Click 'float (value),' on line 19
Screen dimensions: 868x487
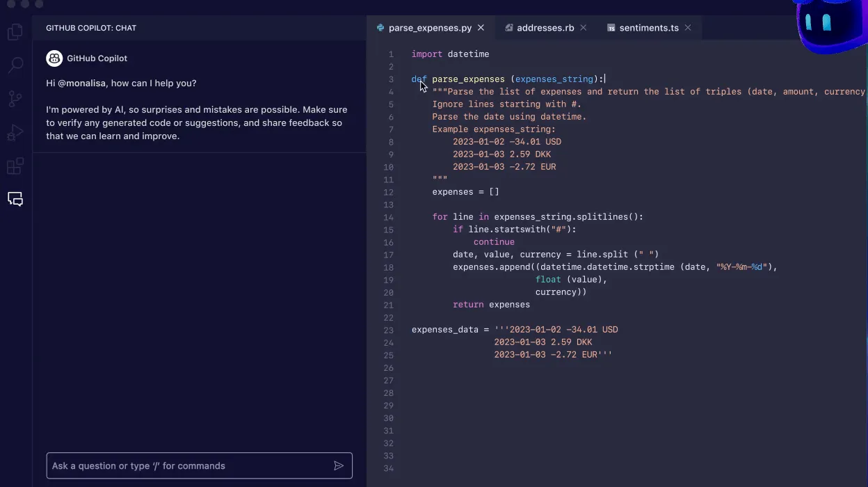click(x=571, y=280)
